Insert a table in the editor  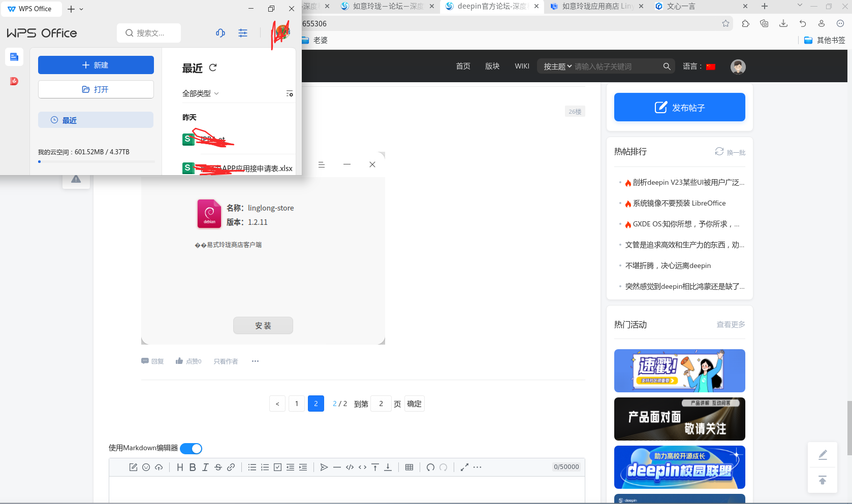coord(409,467)
